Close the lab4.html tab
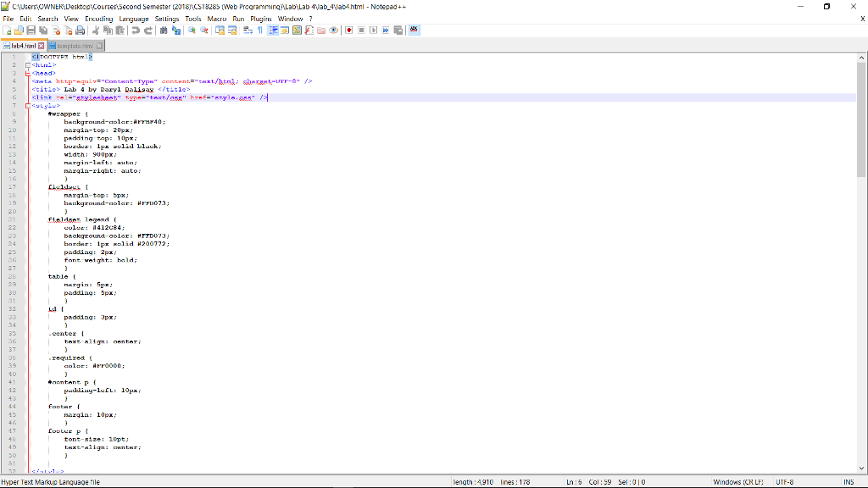The height and width of the screenshot is (488, 868). (x=40, y=45)
